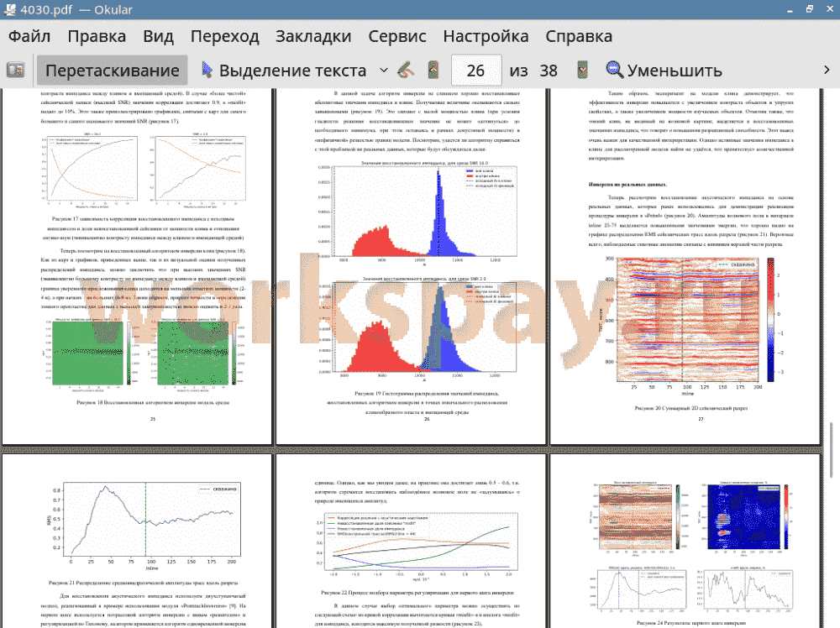
Task: Open the Вид menu
Action: [x=159, y=36]
